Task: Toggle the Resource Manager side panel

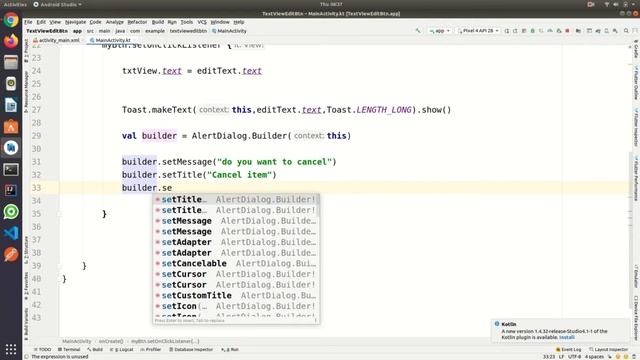Action: click(27, 92)
